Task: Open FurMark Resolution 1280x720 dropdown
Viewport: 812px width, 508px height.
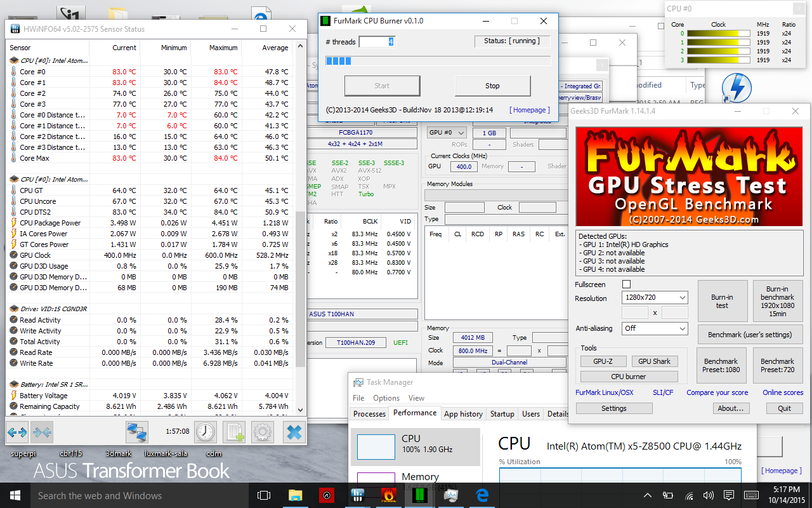Action: point(655,298)
